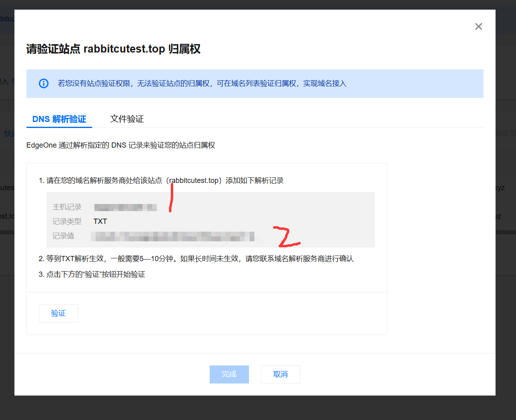Image resolution: width=516 pixels, height=420 pixels.
Task: Select the blurred 主机记录 value
Action: (125, 207)
